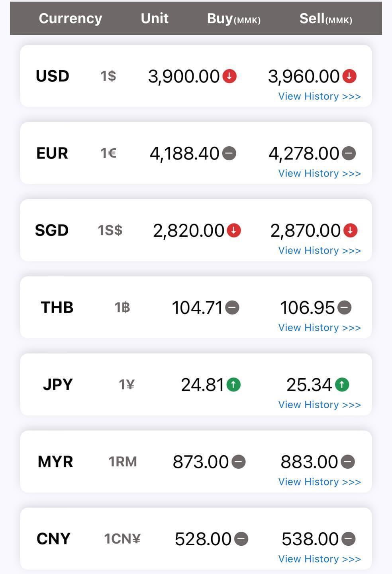Click the Sell (MMK) column header
Screen dimensions: 392x574
(x=326, y=18)
